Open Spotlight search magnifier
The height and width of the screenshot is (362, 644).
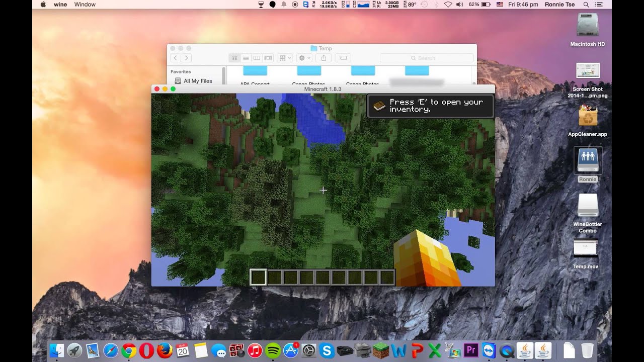[x=586, y=5]
